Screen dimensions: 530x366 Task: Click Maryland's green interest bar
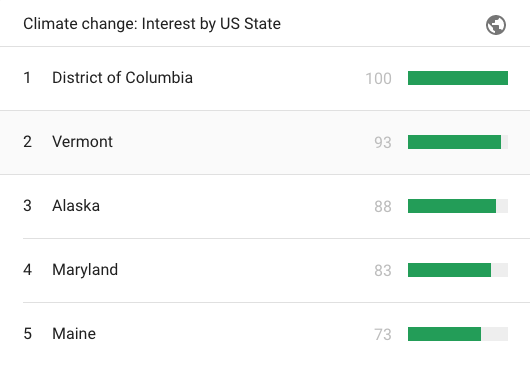click(x=449, y=270)
